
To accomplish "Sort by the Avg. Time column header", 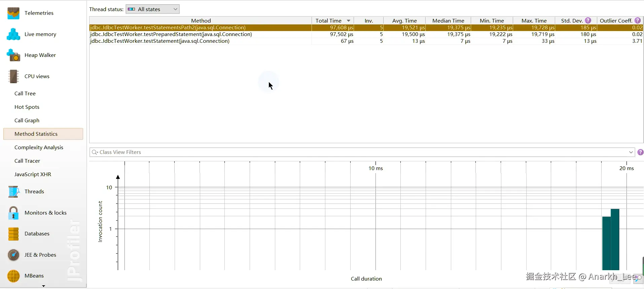I will coord(404,21).
